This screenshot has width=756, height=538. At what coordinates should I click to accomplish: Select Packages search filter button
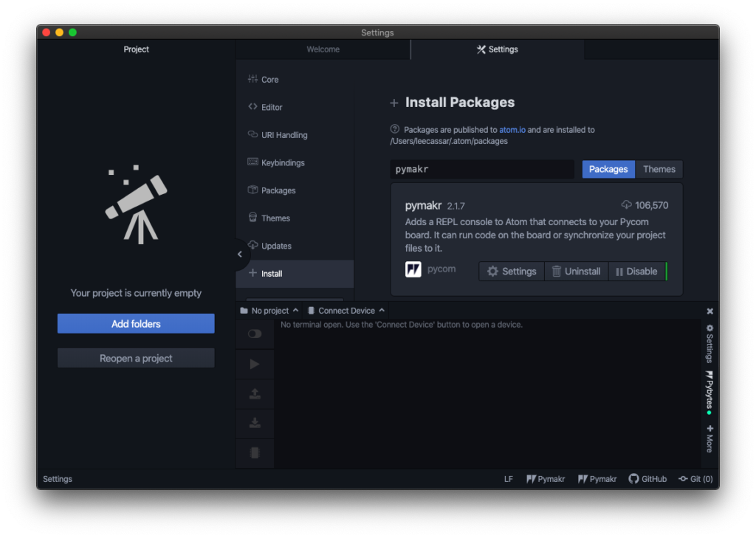click(x=608, y=169)
